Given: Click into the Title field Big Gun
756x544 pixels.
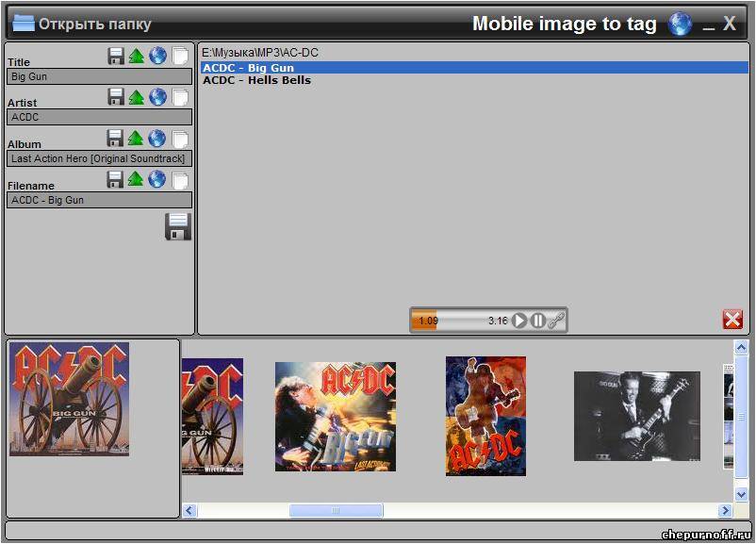Looking at the screenshot, I should point(99,76).
